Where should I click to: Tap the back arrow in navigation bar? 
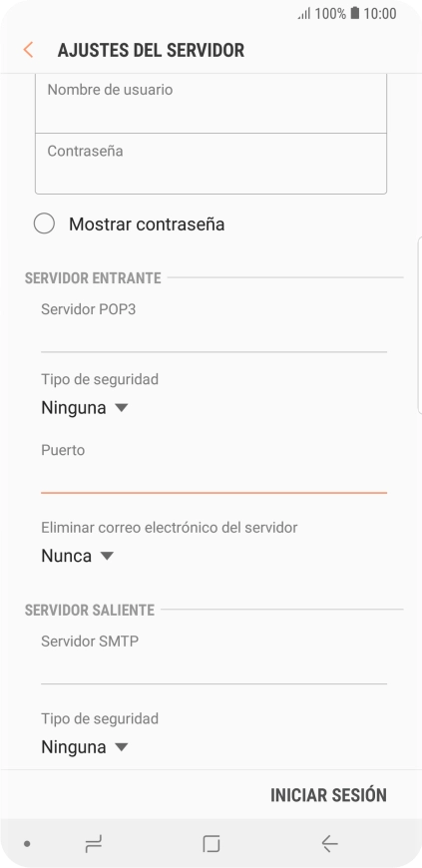pos(329,844)
